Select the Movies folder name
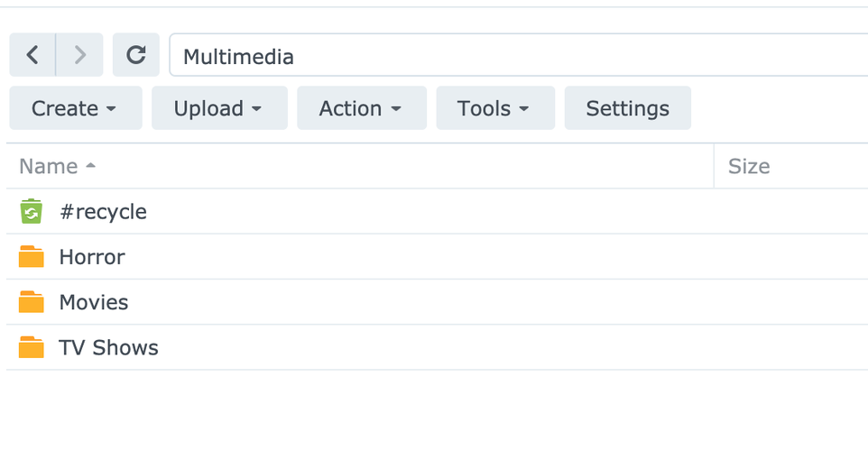Screen dimensions: 868x469 94,302
